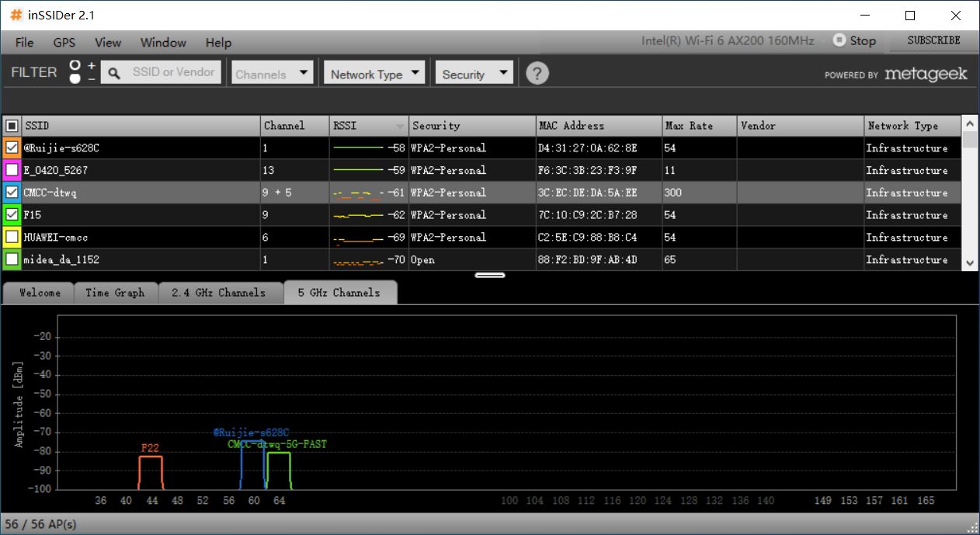The height and width of the screenshot is (535, 980).
Task: Open the Channels filter dropdown
Action: pos(273,74)
